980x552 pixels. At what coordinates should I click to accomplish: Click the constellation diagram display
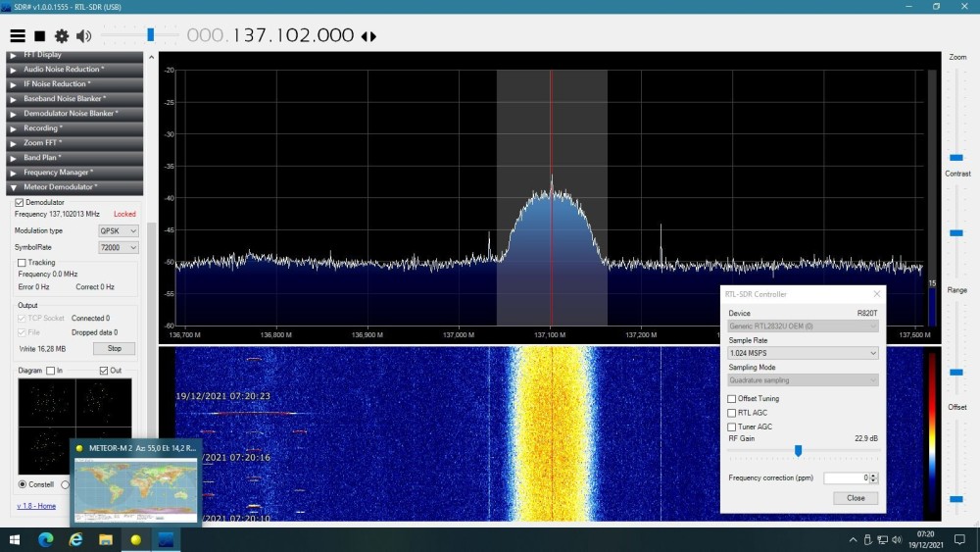pos(75,427)
